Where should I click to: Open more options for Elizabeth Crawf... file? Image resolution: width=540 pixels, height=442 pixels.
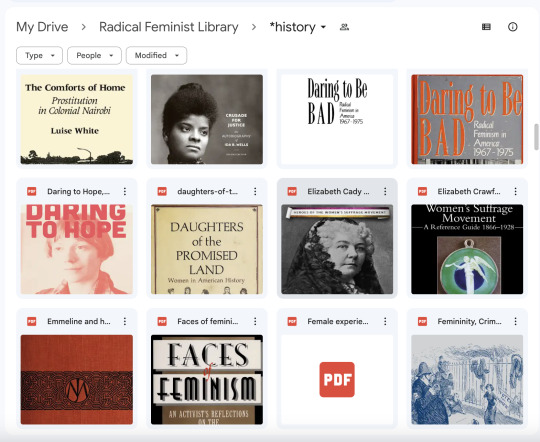tap(515, 192)
